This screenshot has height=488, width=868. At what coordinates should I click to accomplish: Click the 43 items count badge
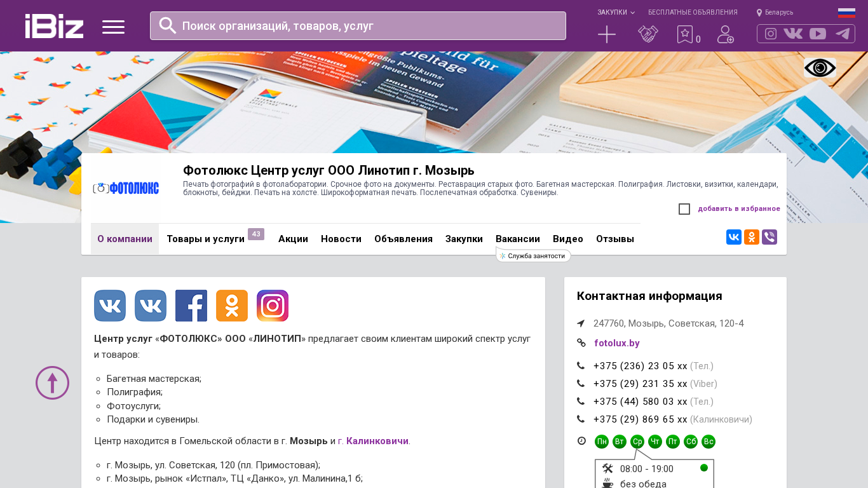[256, 234]
